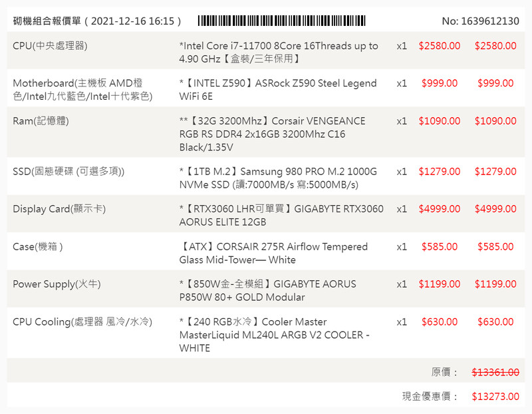Select the quotation number No: 1639612130

click(480, 21)
